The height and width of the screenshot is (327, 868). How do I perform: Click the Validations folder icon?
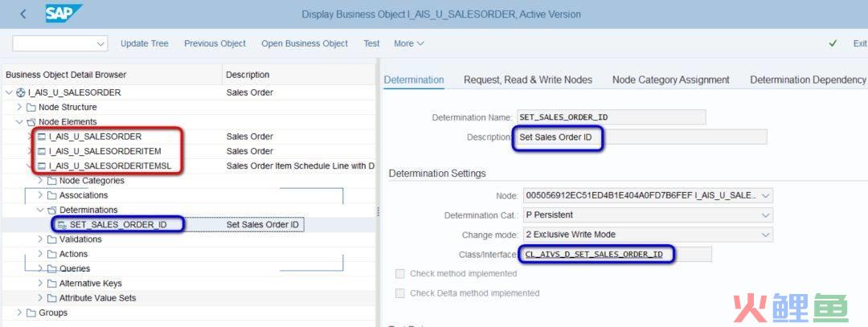tap(52, 239)
